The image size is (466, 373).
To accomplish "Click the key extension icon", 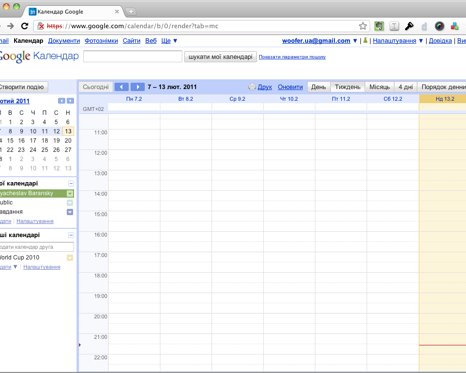I will (x=409, y=26).
